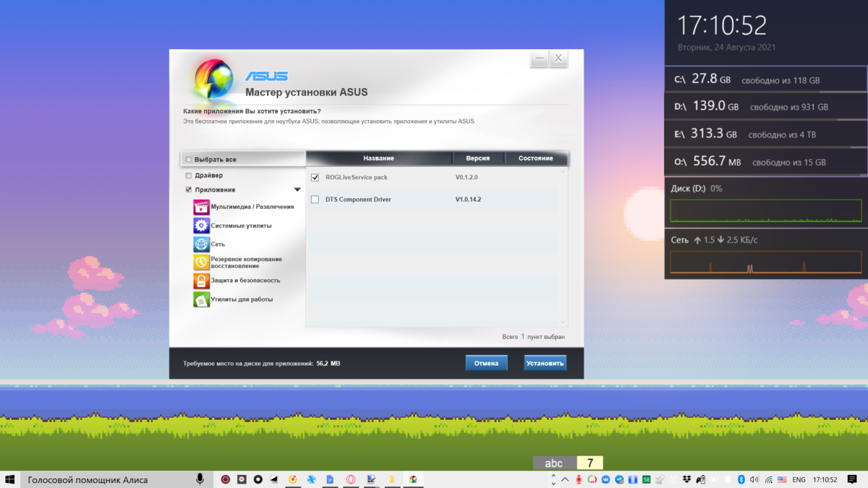Click the VK tray icon
This screenshot has height=488, width=868.
pyautogui.click(x=606, y=480)
